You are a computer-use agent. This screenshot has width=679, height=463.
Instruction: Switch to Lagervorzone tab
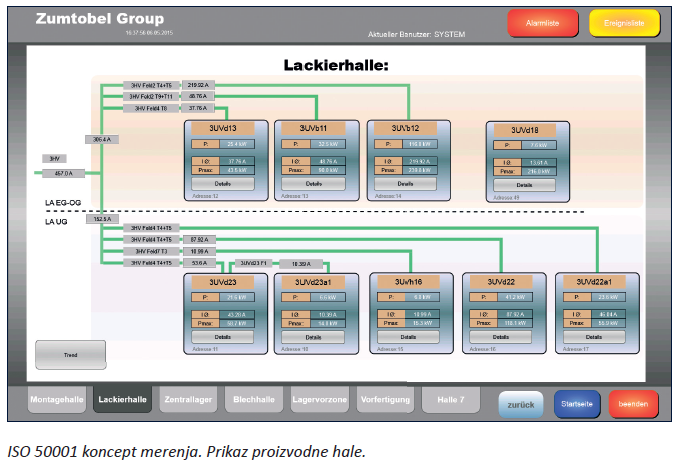(319, 399)
